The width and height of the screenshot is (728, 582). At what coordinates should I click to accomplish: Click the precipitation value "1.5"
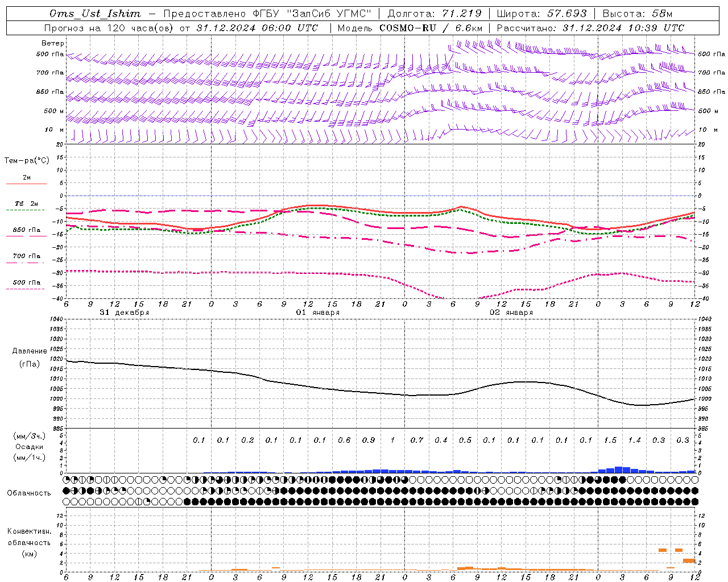[x=610, y=440]
